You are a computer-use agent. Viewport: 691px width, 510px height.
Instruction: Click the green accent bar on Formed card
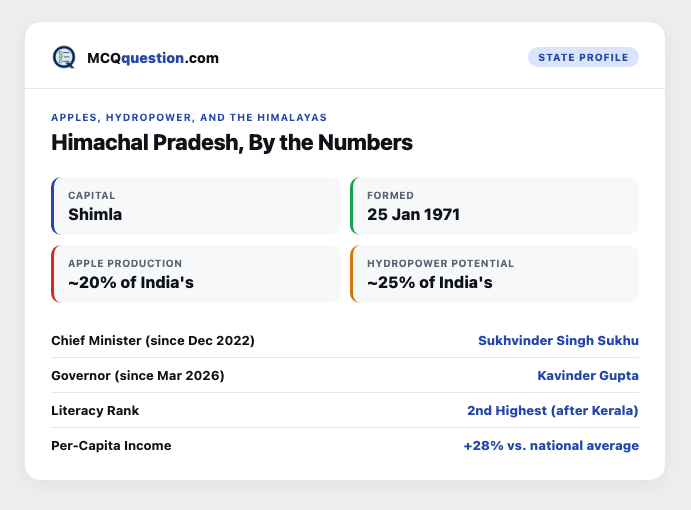(x=352, y=206)
